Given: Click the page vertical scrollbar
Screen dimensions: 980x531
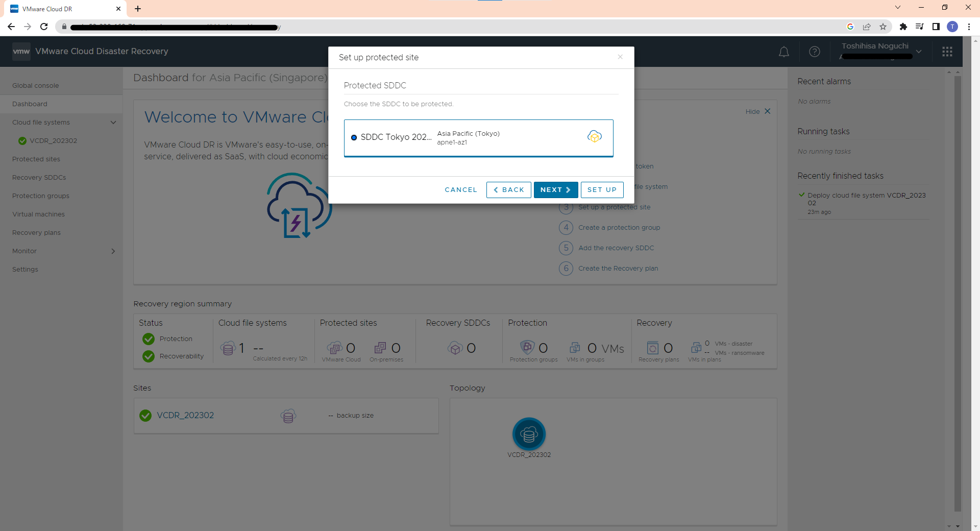Looking at the screenshot, I should tap(958, 294).
